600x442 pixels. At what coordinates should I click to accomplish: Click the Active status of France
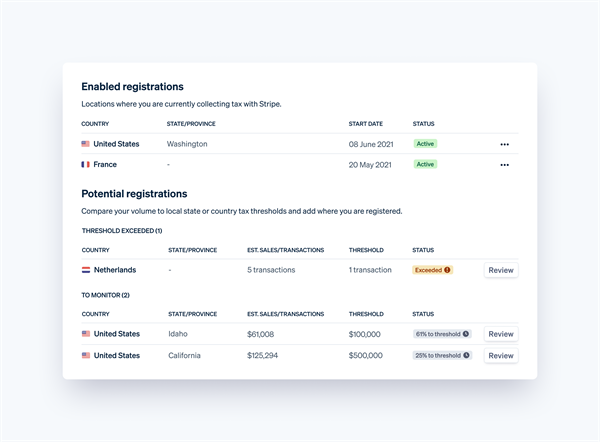coord(425,164)
